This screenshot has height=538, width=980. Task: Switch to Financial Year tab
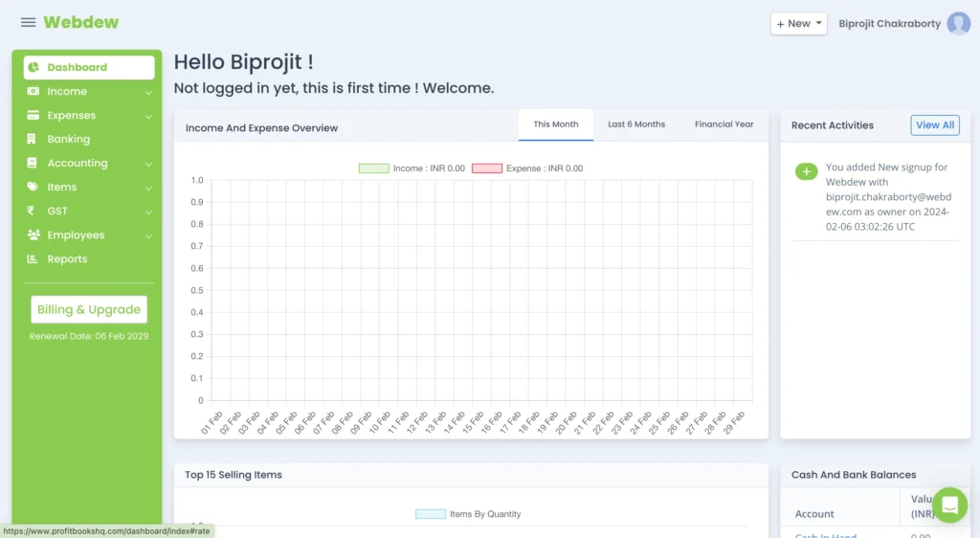[724, 124]
